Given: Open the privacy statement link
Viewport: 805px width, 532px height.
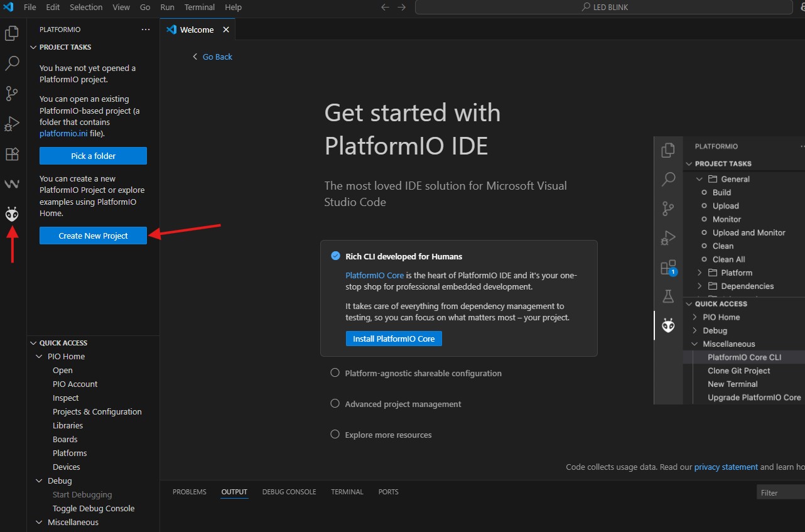Looking at the screenshot, I should (726, 467).
